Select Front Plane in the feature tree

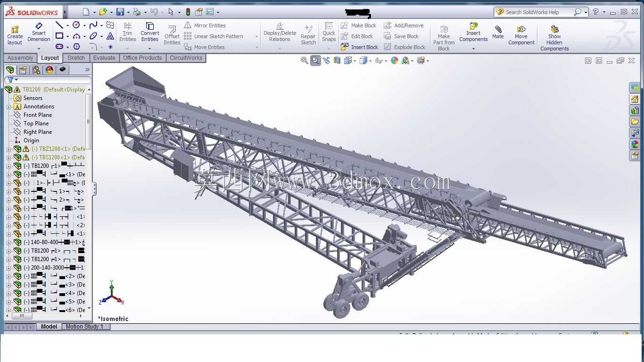tap(38, 115)
